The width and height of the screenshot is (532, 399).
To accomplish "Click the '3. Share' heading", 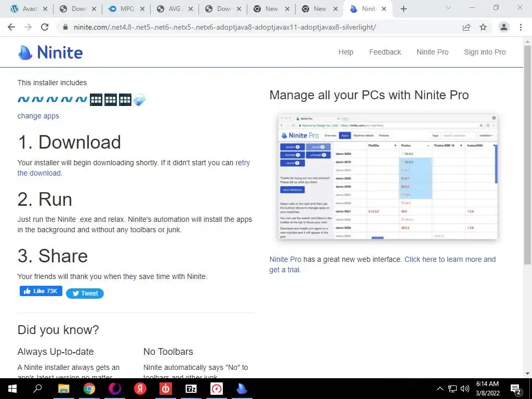I will pyautogui.click(x=52, y=256).
